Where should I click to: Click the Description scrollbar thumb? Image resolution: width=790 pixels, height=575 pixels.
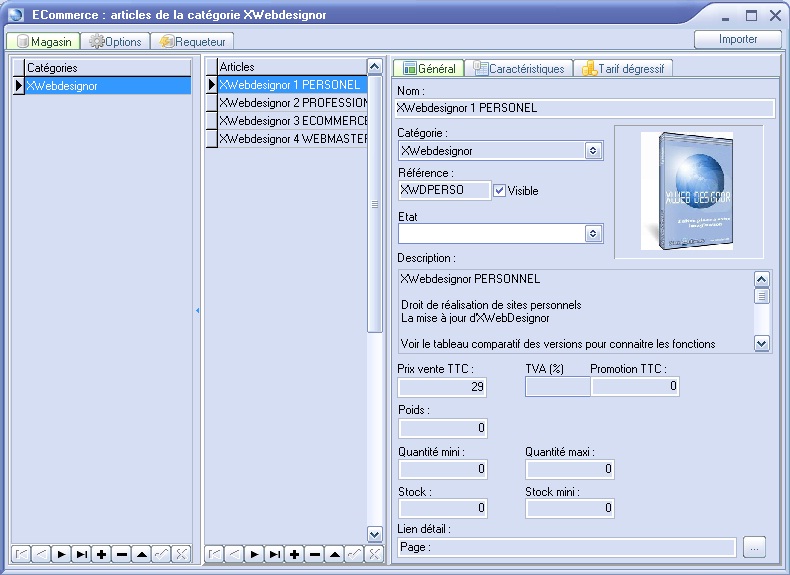pos(761,296)
